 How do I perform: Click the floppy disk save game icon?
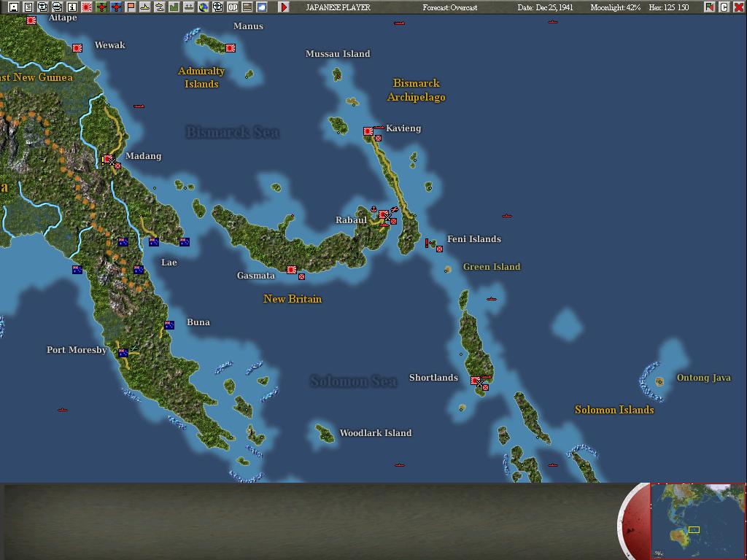14,7
